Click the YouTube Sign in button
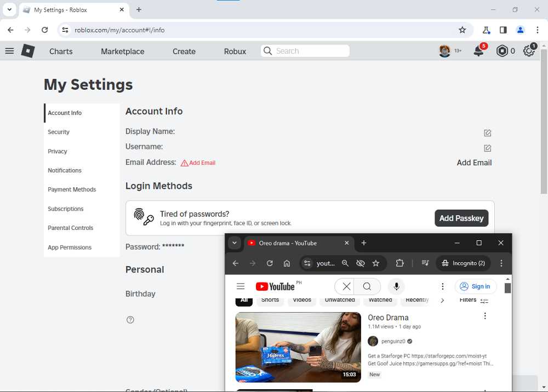The image size is (548, 392). [x=475, y=286]
